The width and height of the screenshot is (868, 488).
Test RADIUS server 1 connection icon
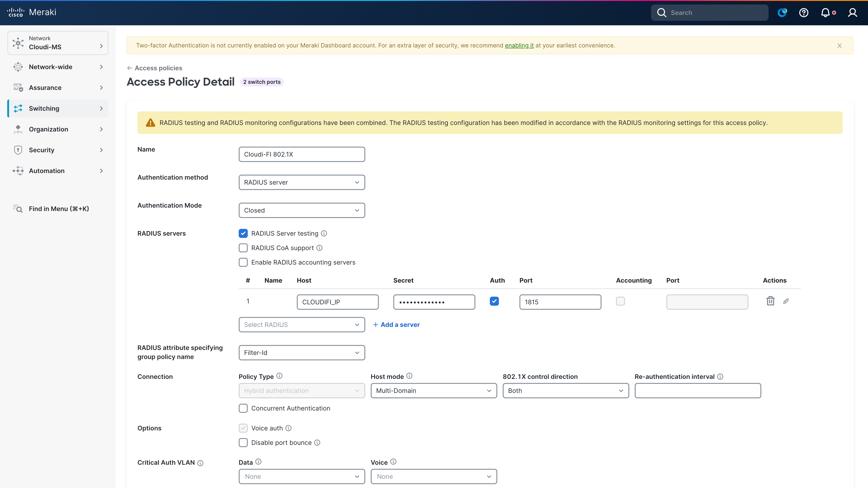pyautogui.click(x=786, y=301)
